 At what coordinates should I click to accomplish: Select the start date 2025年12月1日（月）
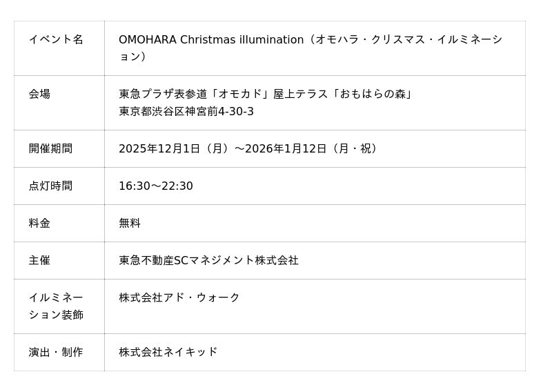[x=174, y=149]
